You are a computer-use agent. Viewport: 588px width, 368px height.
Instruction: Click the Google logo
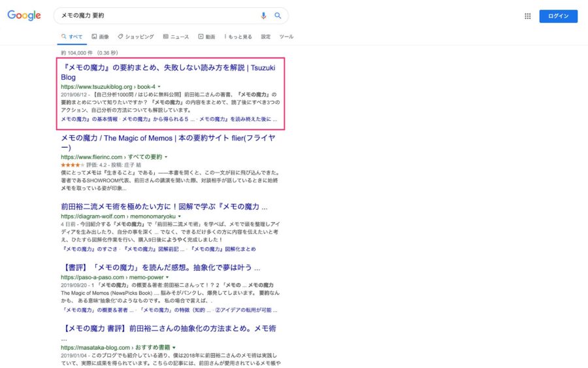pyautogui.click(x=24, y=16)
